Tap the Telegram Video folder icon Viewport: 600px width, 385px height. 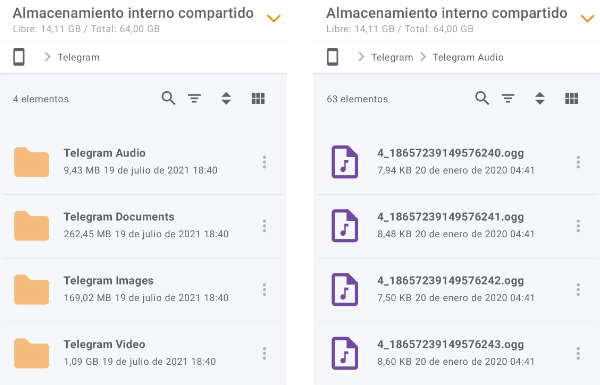point(31,353)
